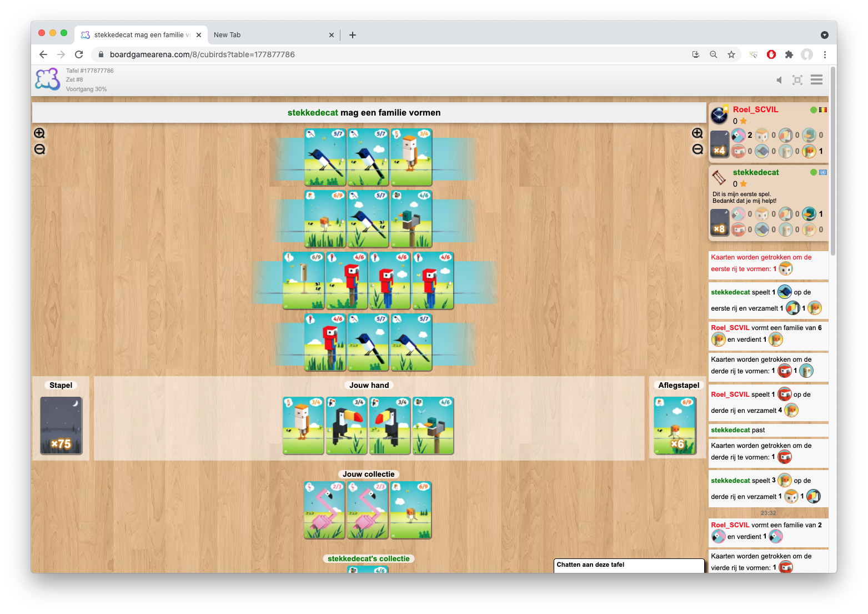Go forward in browser history

61,54
